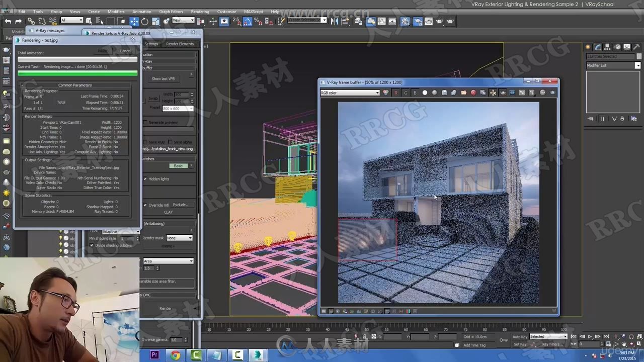Click Cancel in the Rendering dialog
The image size is (644, 362).
pyautogui.click(x=125, y=51)
